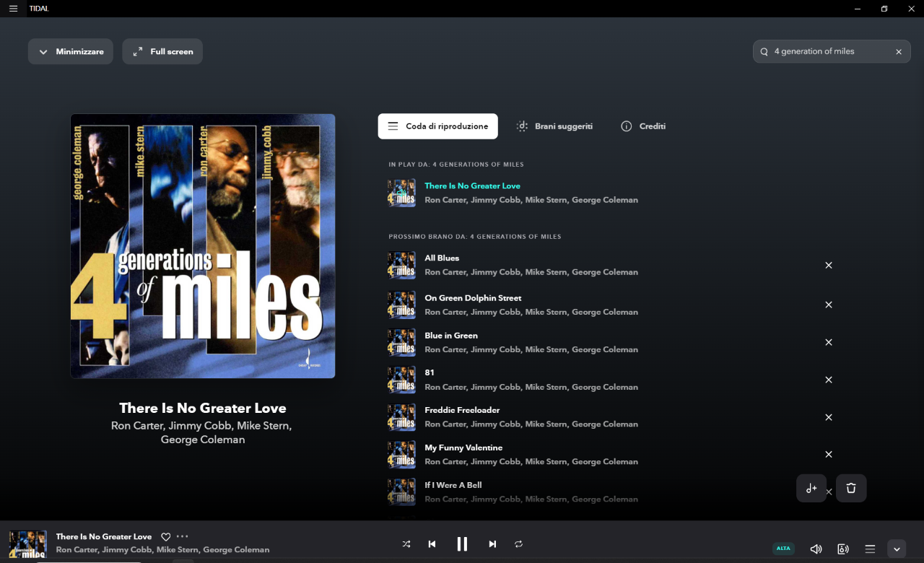Toggle repeat mode

[x=518, y=544]
